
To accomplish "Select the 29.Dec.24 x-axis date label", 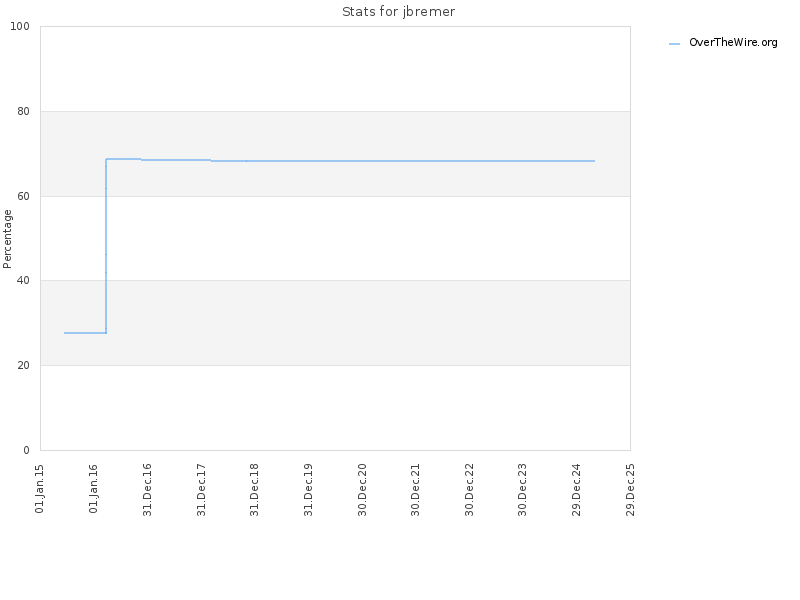I will coord(577,490).
